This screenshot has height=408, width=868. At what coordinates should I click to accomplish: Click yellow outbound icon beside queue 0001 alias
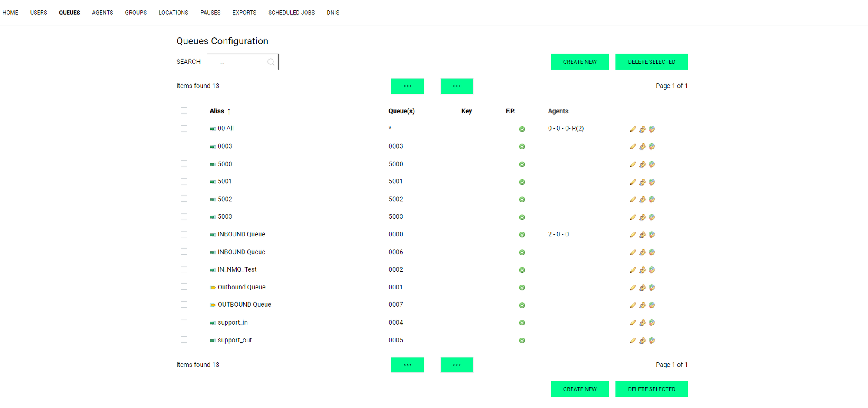[212, 288]
